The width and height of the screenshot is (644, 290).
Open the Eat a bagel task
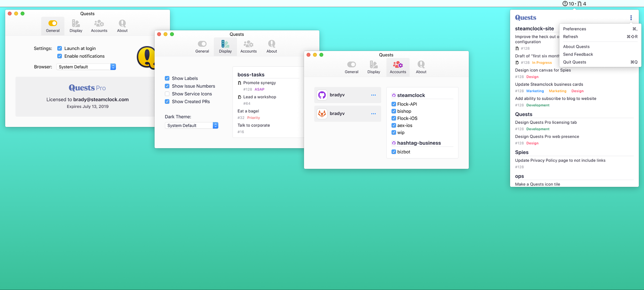pos(248,111)
